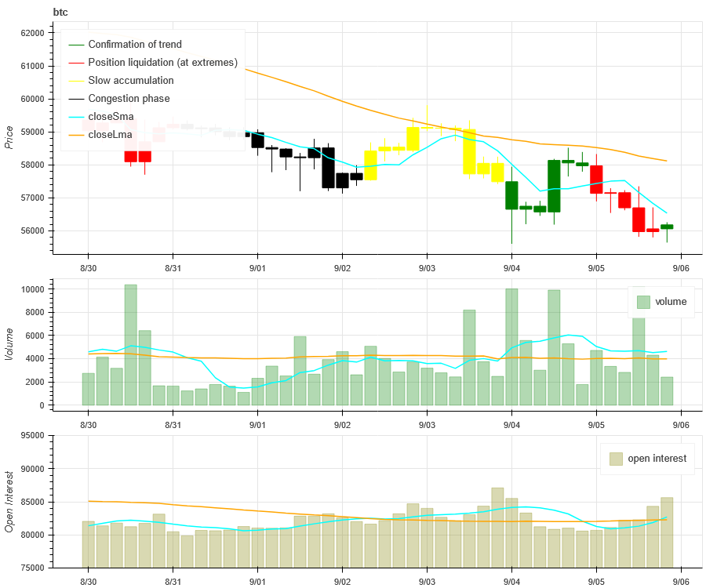706x588 pixels.
Task: Click the red line swatch for Position liquidation
Action: tap(76, 63)
